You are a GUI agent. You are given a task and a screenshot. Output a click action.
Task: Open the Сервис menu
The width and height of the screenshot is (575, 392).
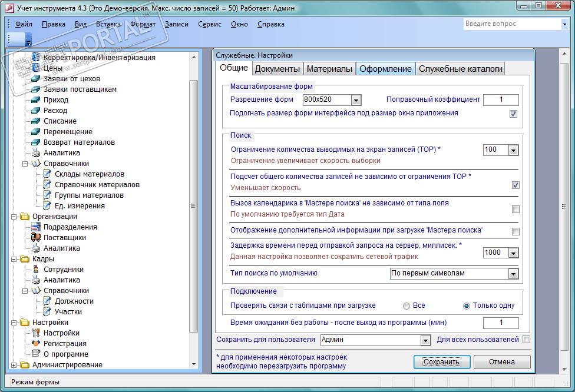pyautogui.click(x=210, y=24)
